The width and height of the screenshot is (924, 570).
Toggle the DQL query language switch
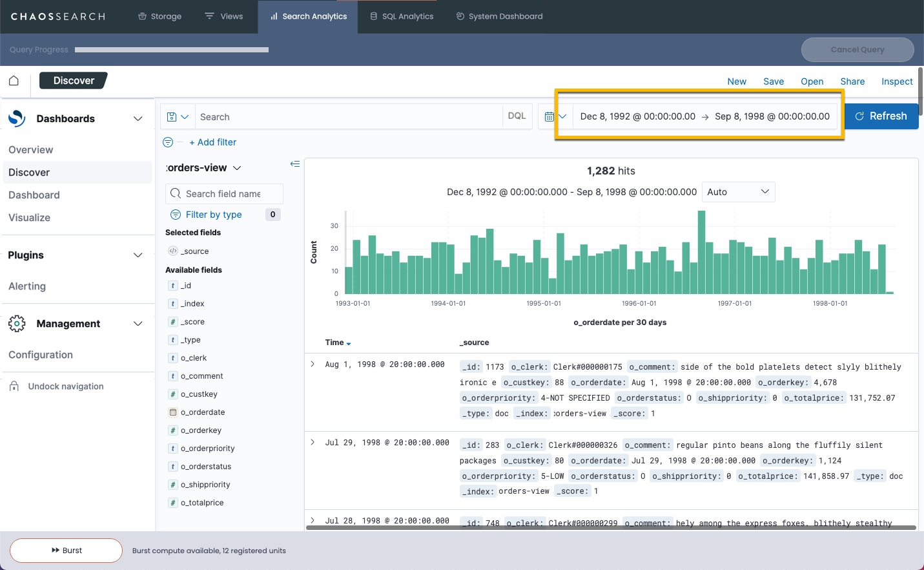[517, 116]
